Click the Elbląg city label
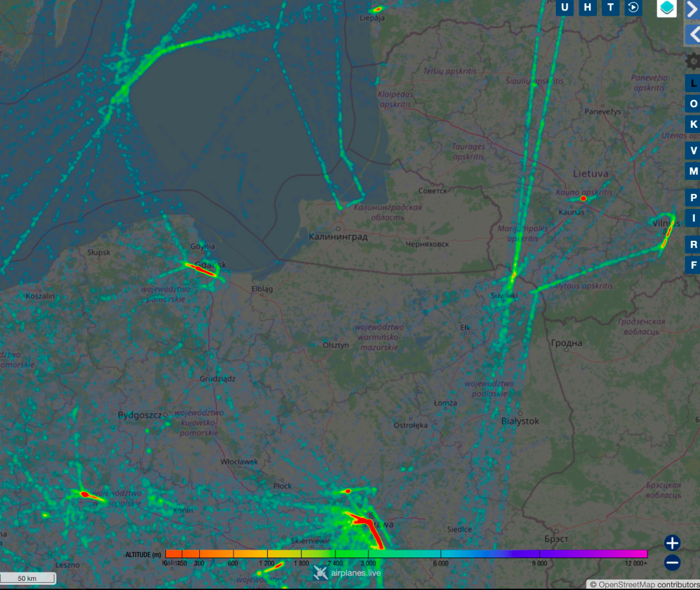 (x=262, y=289)
